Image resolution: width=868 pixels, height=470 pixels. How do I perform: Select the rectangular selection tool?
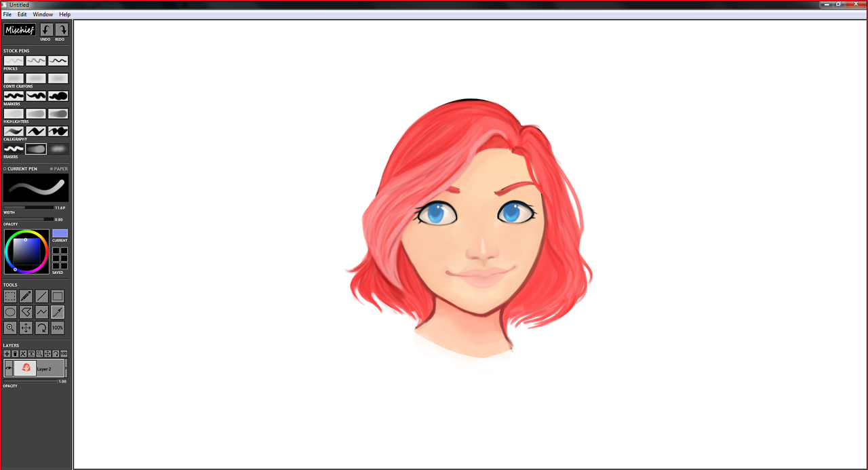(x=9, y=296)
